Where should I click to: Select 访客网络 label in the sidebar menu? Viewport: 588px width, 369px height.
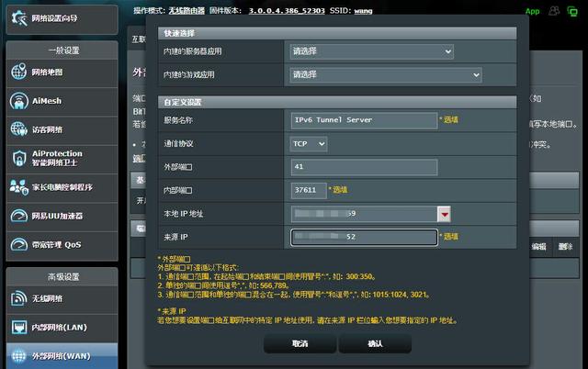(x=47, y=129)
